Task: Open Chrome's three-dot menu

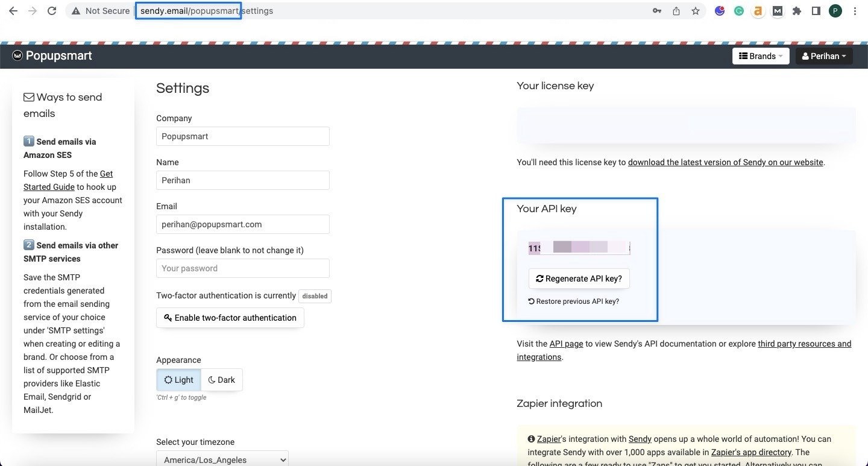Action: coord(855,10)
